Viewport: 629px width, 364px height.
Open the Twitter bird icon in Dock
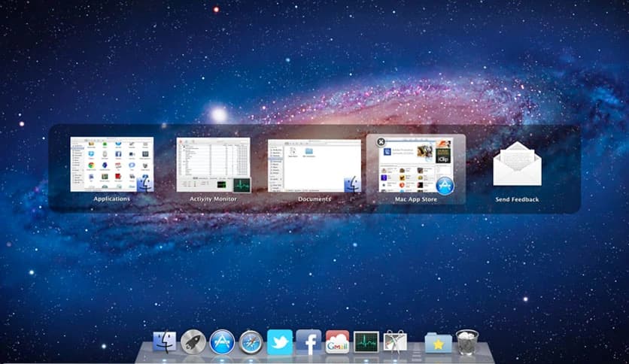tap(280, 342)
